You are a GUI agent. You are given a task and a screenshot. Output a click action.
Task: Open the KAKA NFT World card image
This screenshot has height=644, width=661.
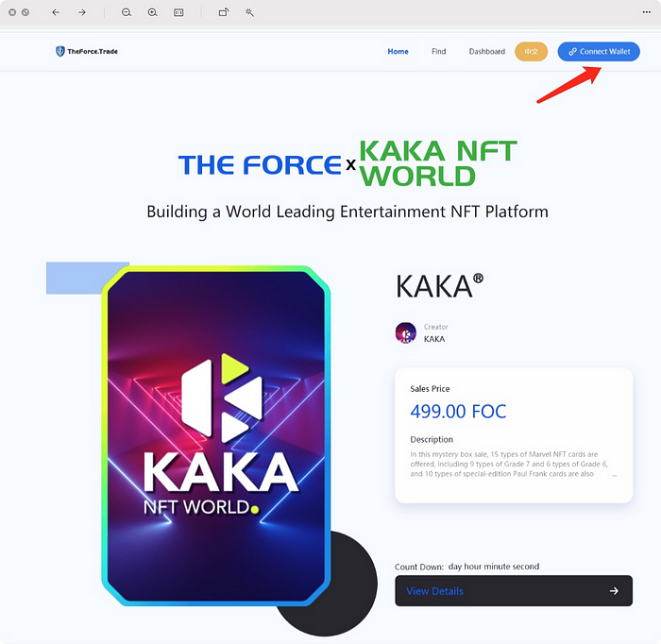(216, 436)
